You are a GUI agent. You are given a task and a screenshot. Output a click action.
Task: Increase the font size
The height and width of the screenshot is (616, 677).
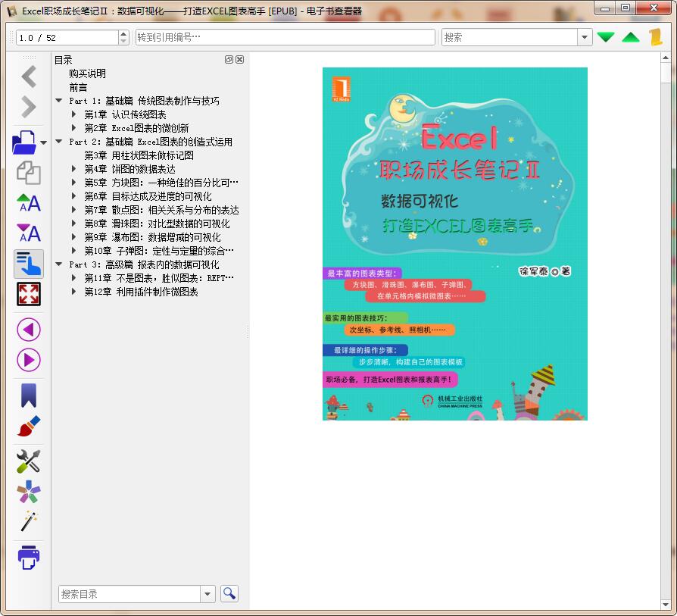coord(29,203)
